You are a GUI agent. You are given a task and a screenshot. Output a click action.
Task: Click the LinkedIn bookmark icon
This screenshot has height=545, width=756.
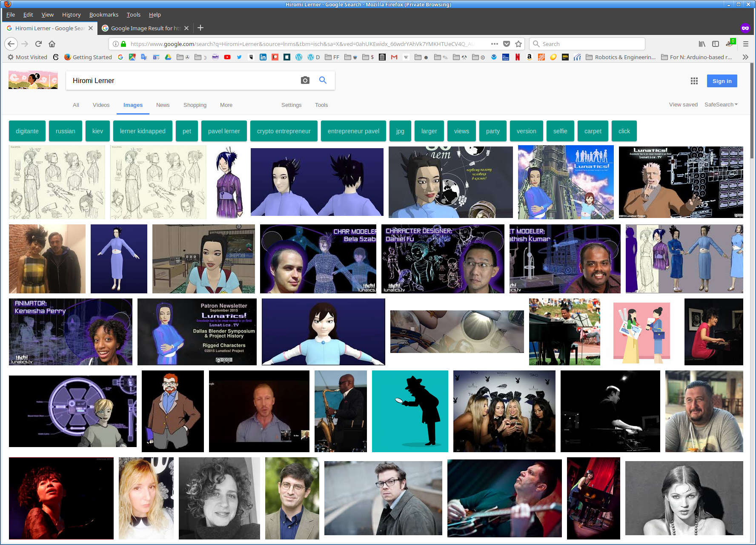[263, 57]
